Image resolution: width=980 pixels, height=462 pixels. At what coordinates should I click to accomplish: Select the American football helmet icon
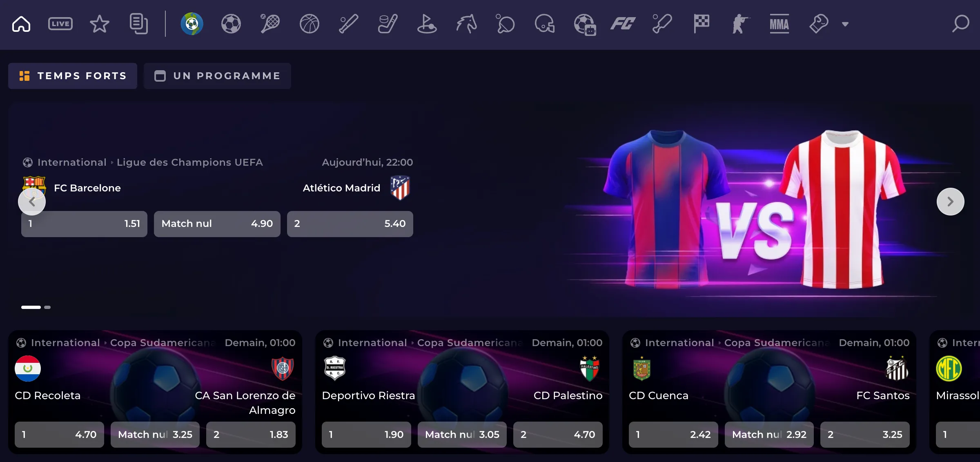545,24
